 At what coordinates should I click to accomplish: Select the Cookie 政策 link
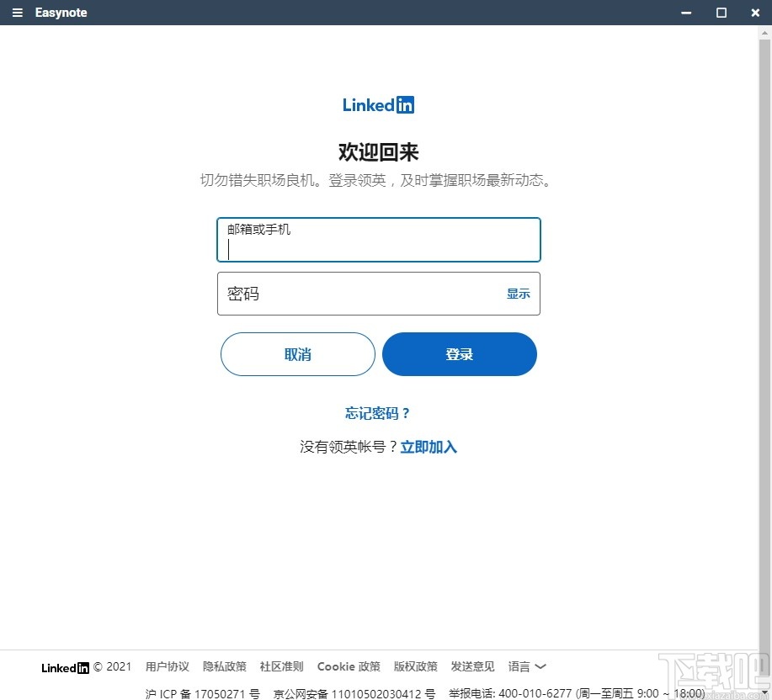[348, 666]
